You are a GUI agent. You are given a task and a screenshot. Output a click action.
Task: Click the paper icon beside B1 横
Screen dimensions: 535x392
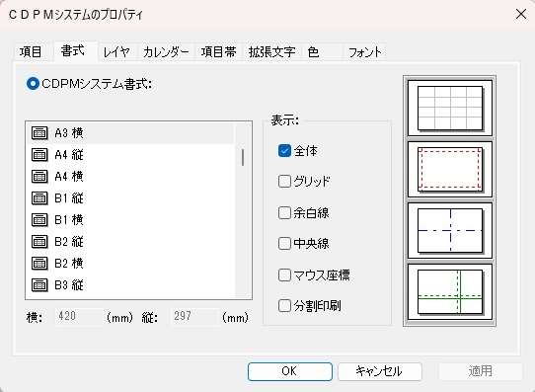(39, 220)
